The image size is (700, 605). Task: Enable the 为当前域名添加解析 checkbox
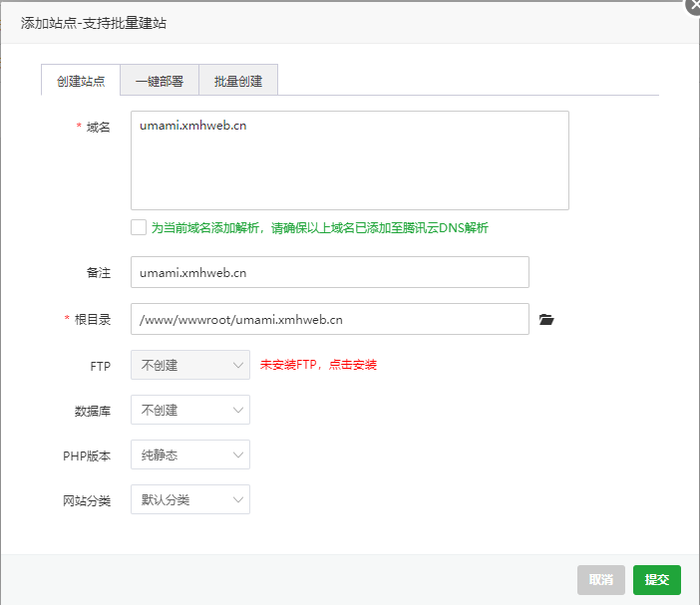139,227
